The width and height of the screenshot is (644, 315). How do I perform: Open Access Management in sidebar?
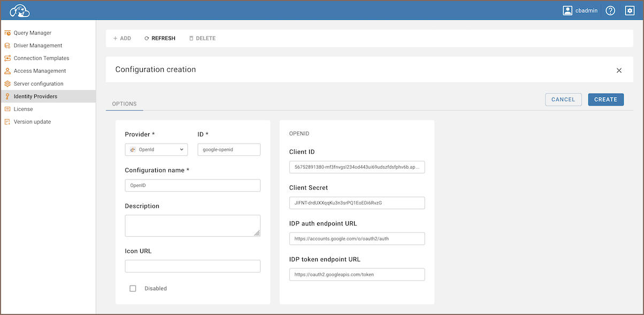tap(40, 71)
